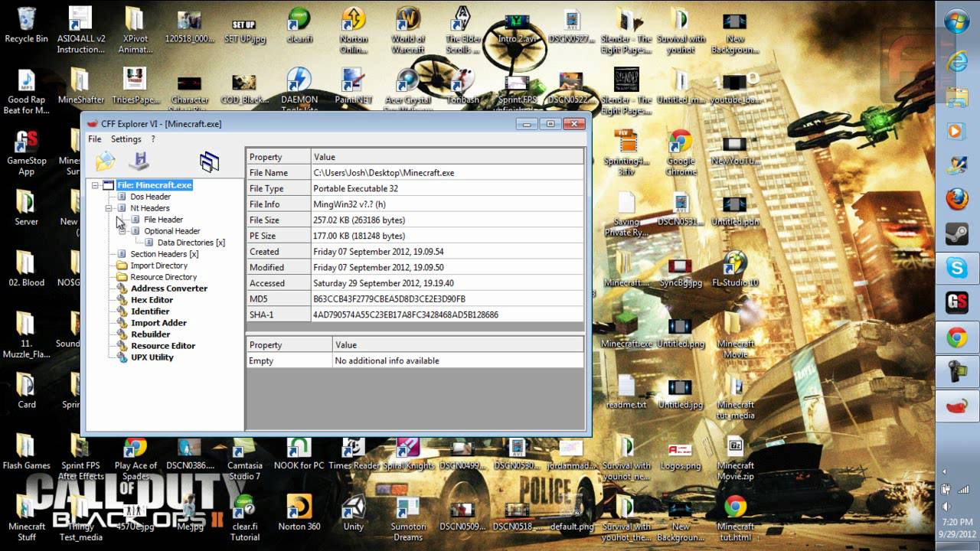The width and height of the screenshot is (980, 551).
Task: Open the File menu
Action: (94, 139)
